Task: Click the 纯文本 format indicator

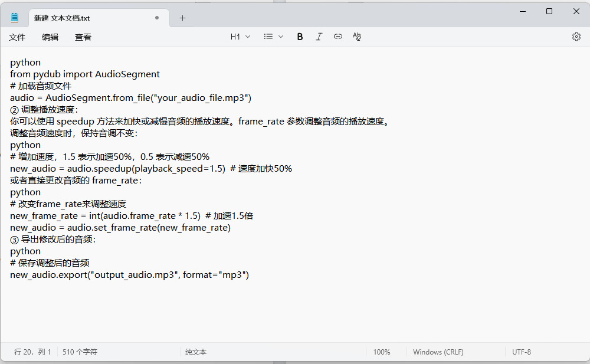Action: (196, 352)
